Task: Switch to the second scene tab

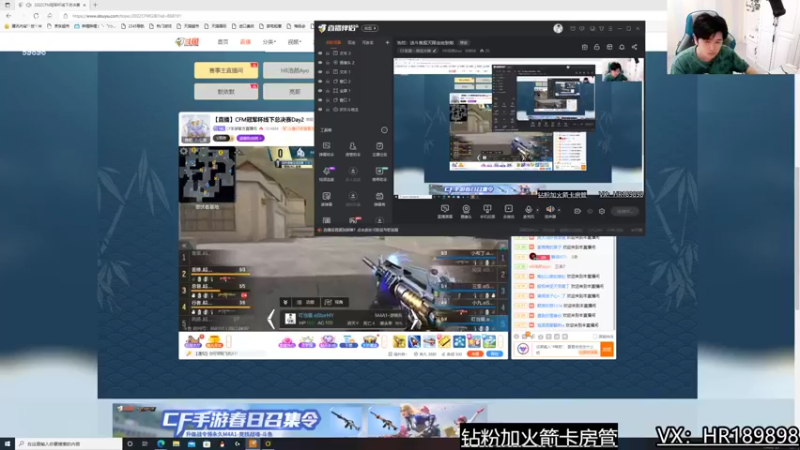Action: click(x=352, y=43)
